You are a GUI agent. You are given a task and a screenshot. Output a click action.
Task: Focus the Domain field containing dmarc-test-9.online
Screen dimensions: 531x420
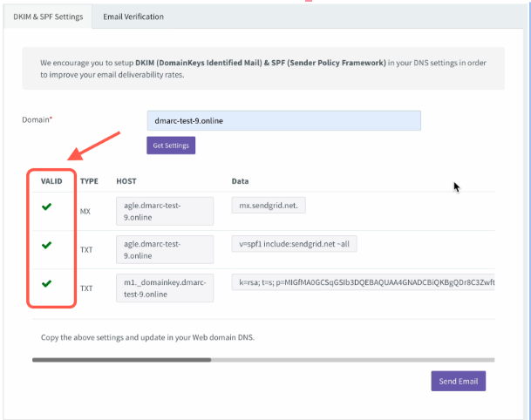tap(283, 120)
